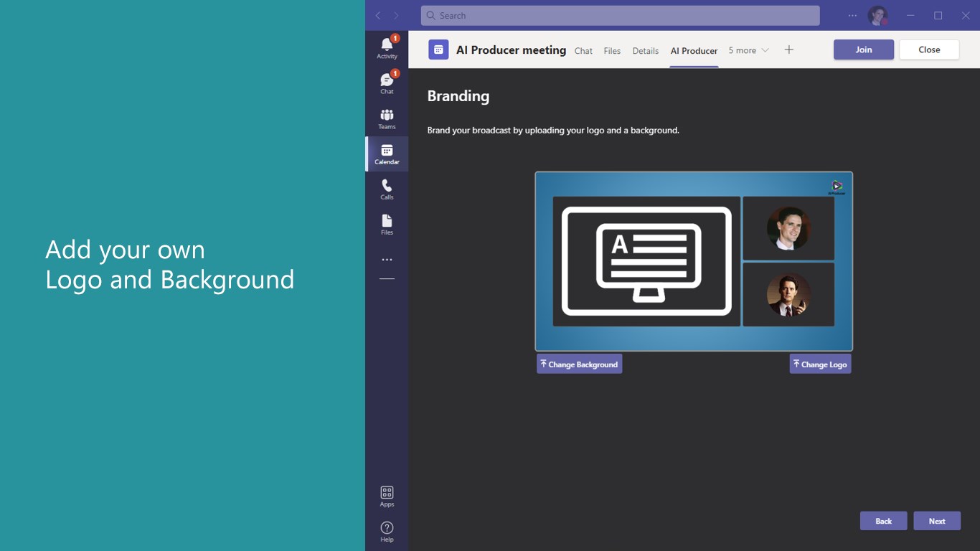Viewport: 980px width, 551px height.
Task: Expand the '5 more' tabs dropdown
Action: (748, 50)
